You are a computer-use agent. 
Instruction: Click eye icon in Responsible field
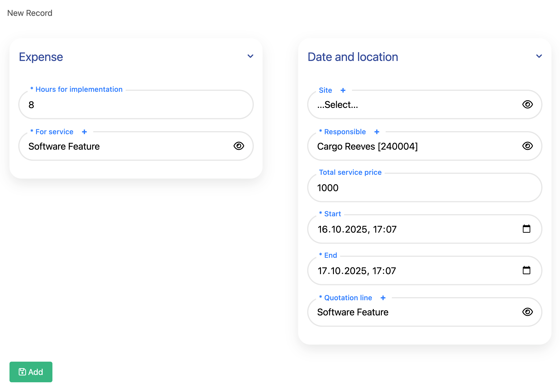pyautogui.click(x=527, y=146)
